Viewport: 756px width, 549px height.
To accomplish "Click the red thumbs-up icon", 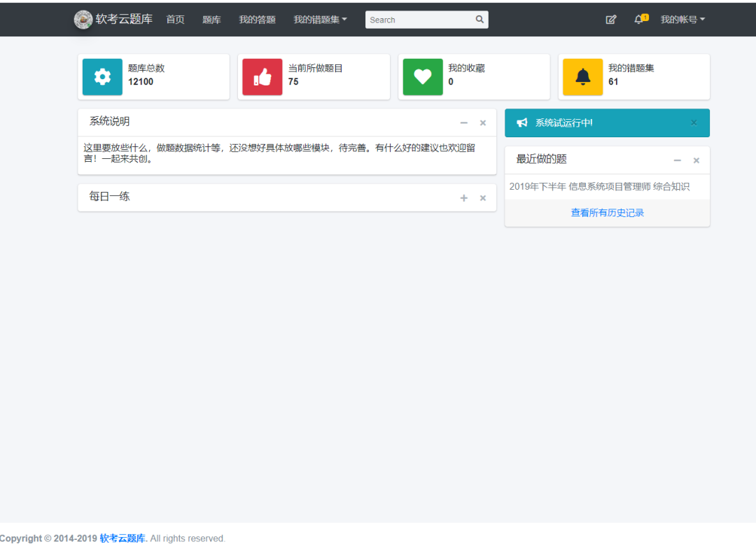I will point(262,77).
